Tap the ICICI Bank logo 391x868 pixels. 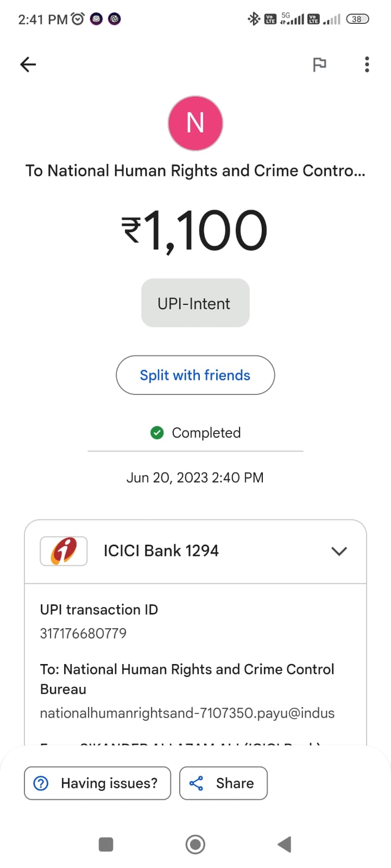pos(64,551)
